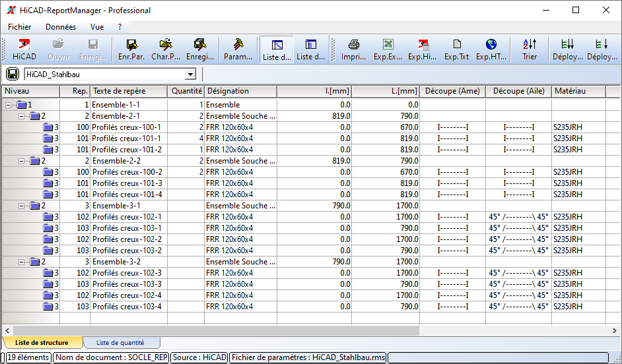Collapse the Ensemble-2-1 tree node
This screenshot has width=622, height=364.
tap(21, 116)
